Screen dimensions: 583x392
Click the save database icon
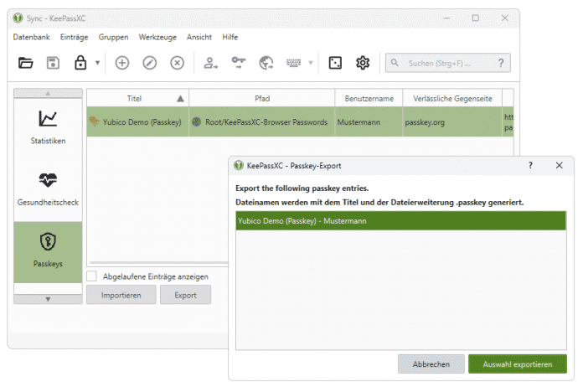(x=53, y=63)
